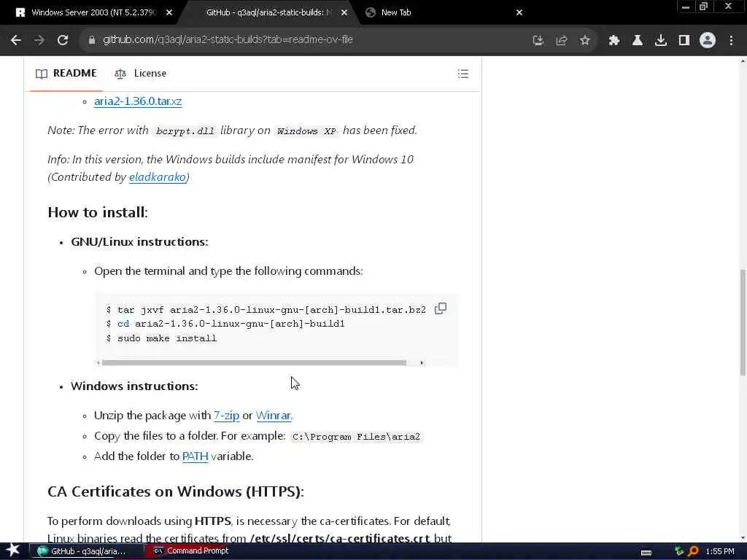The width and height of the screenshot is (747, 560).
Task: View site security lock info
Action: pos(91,40)
